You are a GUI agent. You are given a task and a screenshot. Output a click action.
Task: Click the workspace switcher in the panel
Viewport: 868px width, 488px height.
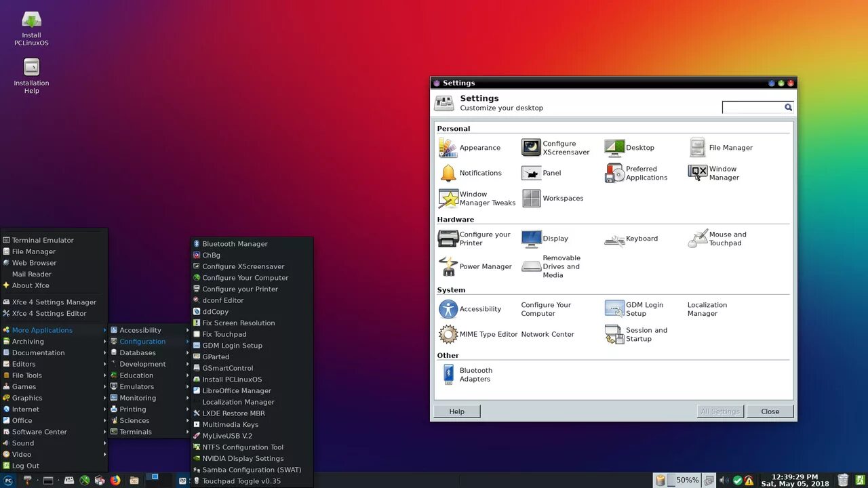[x=161, y=481]
